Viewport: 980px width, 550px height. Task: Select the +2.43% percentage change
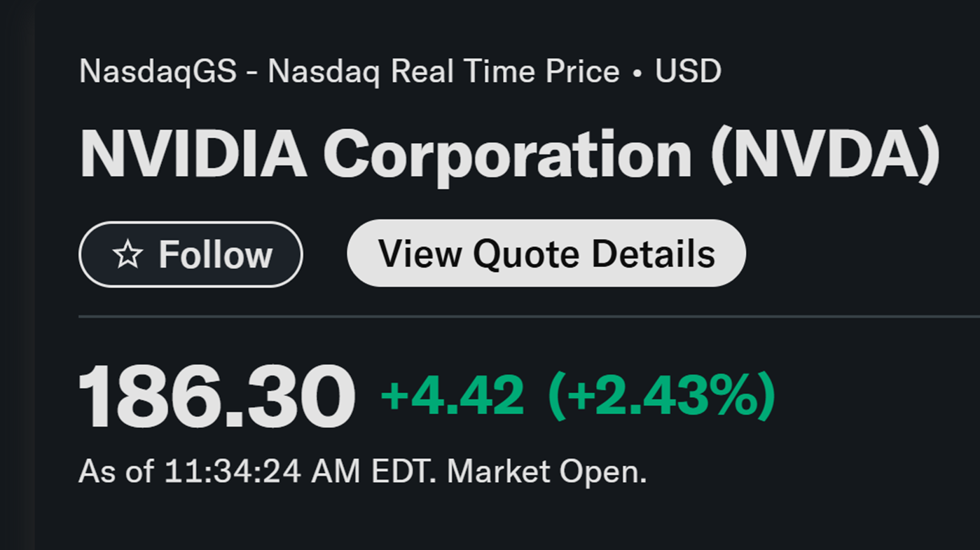coord(662,395)
